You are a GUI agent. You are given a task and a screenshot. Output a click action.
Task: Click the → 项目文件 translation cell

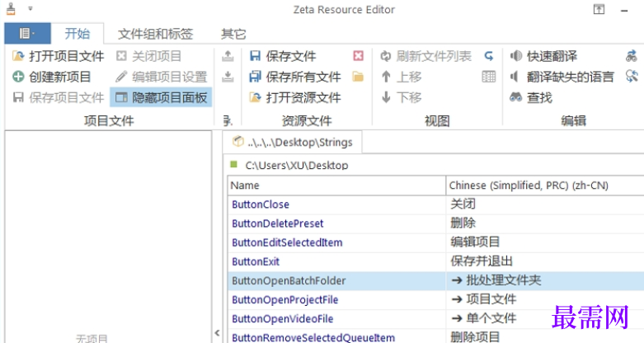(x=545, y=300)
